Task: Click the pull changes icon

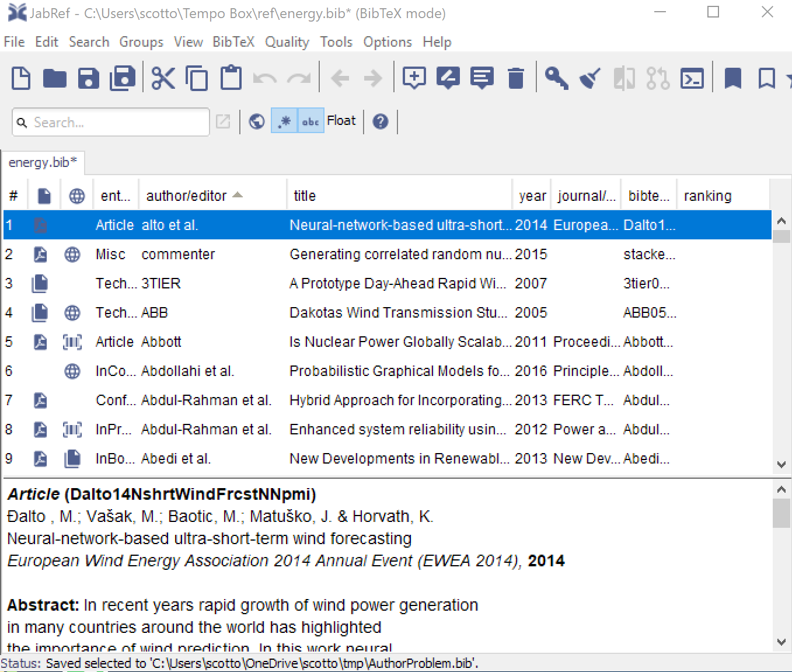Action: tap(658, 78)
